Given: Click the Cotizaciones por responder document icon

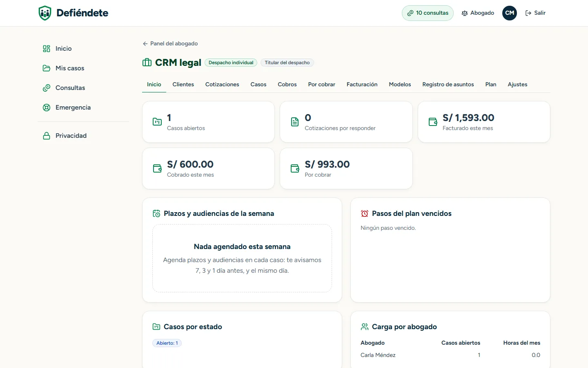Looking at the screenshot, I should click(x=295, y=122).
